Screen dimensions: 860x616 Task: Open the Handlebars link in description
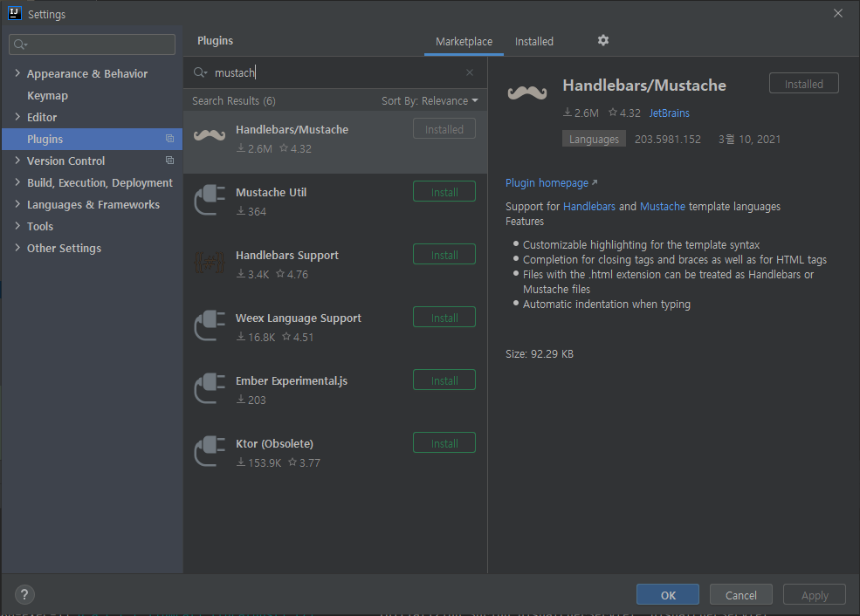589,207
